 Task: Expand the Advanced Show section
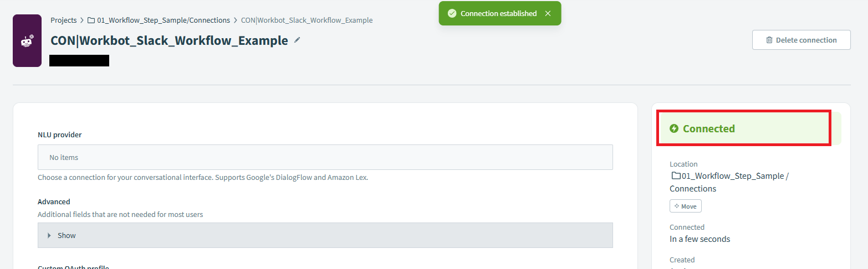[x=325, y=235]
